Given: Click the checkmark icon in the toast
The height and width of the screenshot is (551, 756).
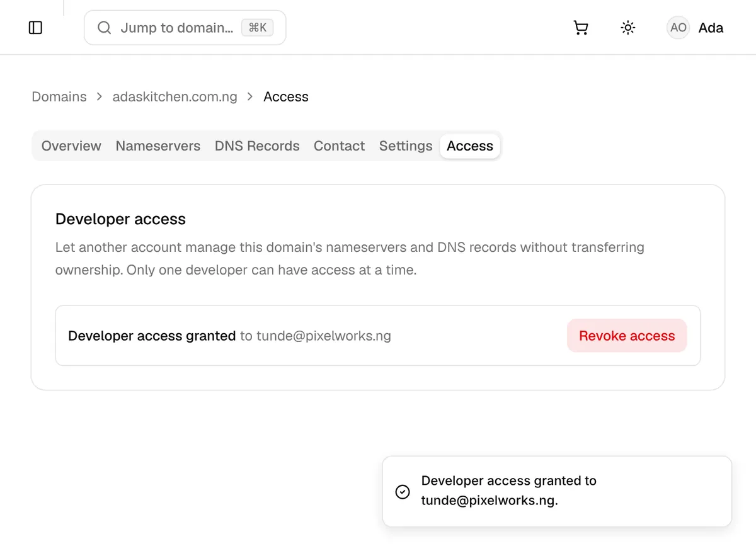Looking at the screenshot, I should 403,492.
